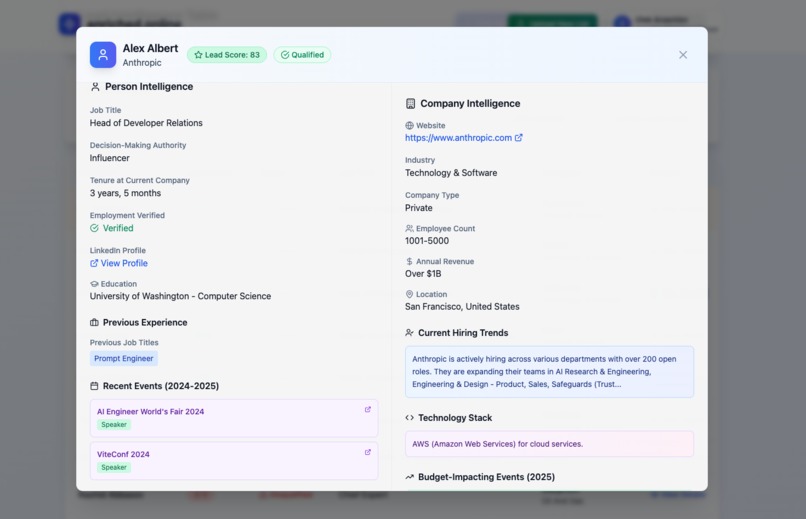Click the Qualified status badge
The image size is (806, 519).
(x=302, y=55)
